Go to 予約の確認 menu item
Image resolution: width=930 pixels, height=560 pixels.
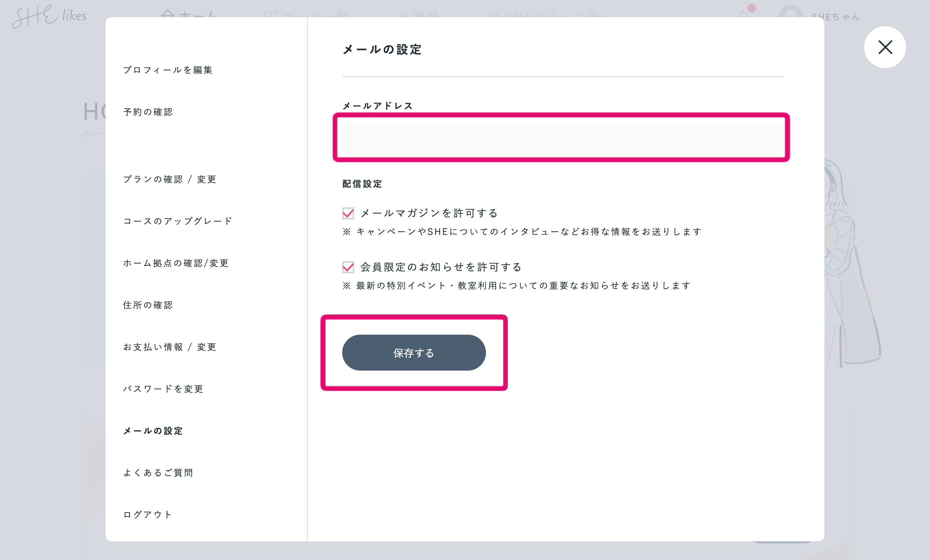coord(148,112)
